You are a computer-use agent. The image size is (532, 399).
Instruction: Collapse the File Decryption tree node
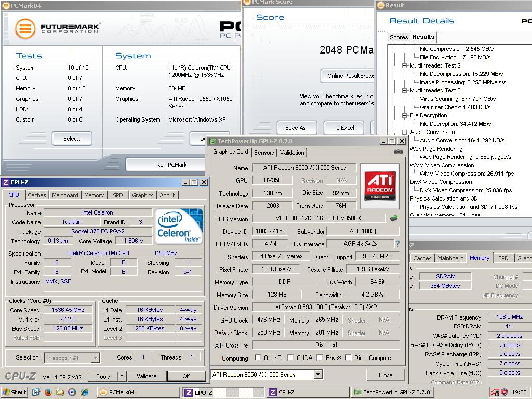[x=404, y=115]
